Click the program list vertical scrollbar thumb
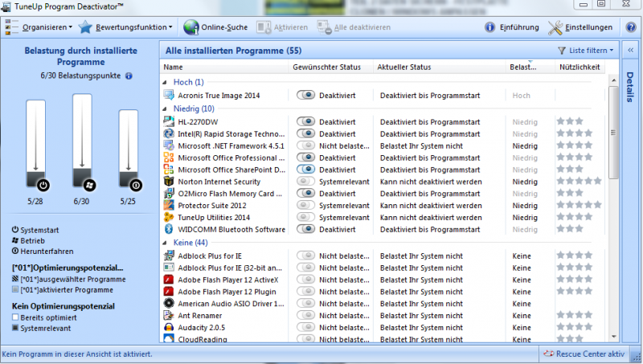This screenshot has width=643, height=364. point(613,132)
